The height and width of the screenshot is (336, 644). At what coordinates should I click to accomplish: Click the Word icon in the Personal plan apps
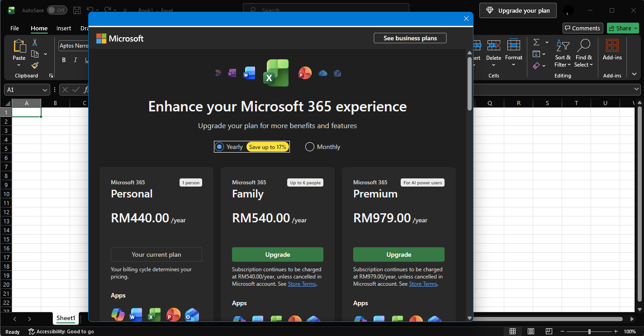(x=136, y=315)
